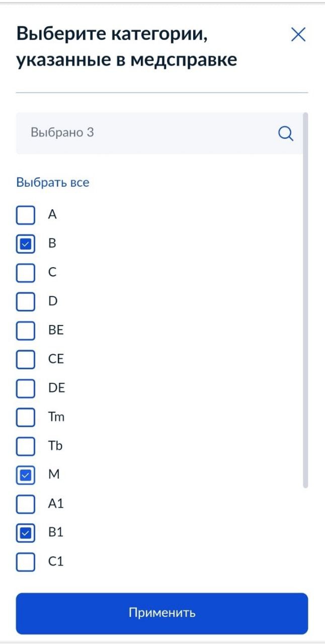The image size is (325, 644).
Task: Enable the BE category
Action: coord(26,331)
